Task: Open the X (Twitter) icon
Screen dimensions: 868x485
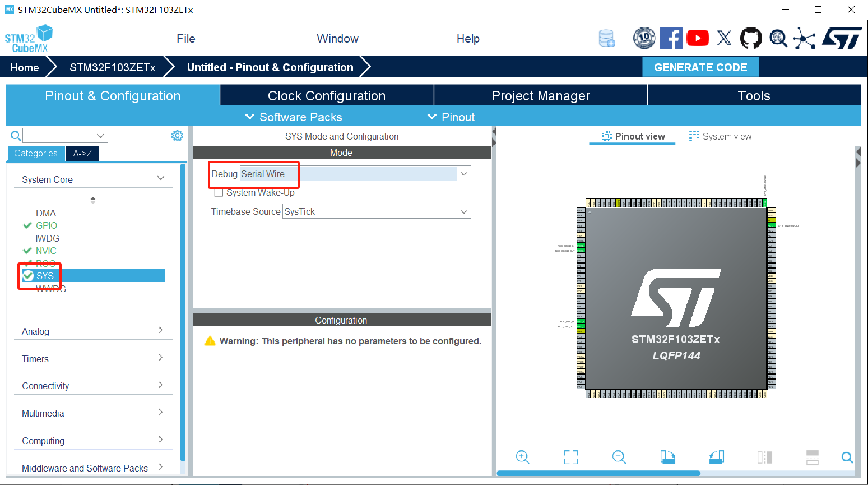Action: click(x=725, y=38)
